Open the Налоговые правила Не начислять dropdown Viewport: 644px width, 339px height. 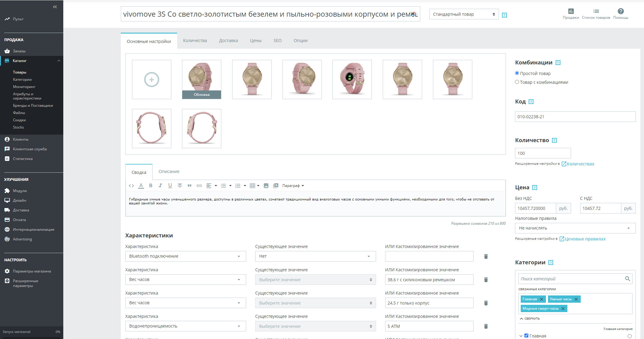pos(575,228)
